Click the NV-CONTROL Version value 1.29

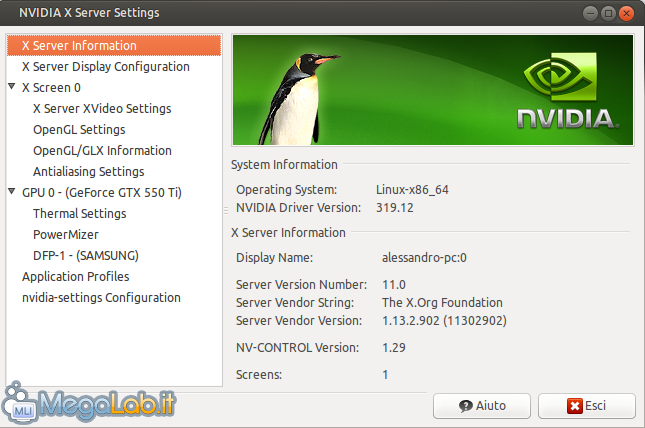tap(394, 348)
